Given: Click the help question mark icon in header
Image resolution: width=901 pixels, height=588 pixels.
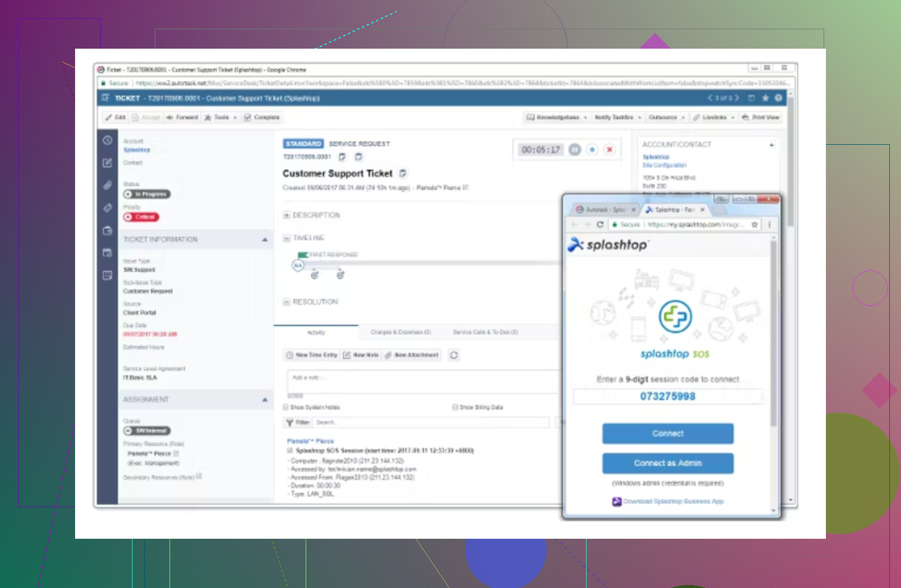Looking at the screenshot, I should pos(778,98).
